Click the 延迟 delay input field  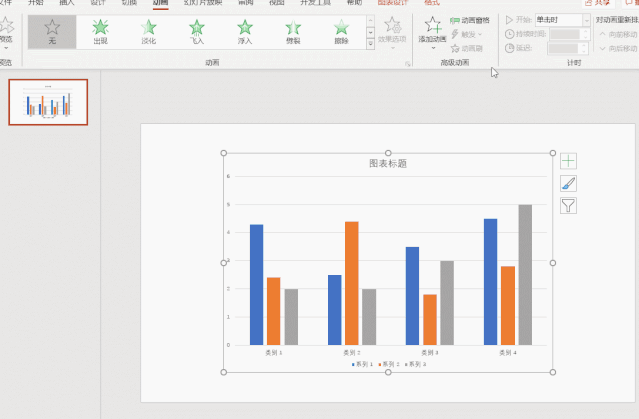[x=564, y=49]
